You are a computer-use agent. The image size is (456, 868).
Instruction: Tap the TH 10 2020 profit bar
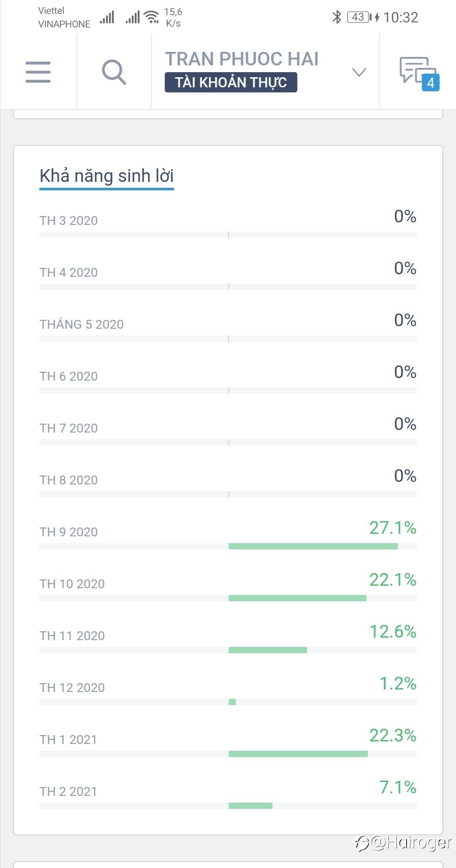(297, 598)
